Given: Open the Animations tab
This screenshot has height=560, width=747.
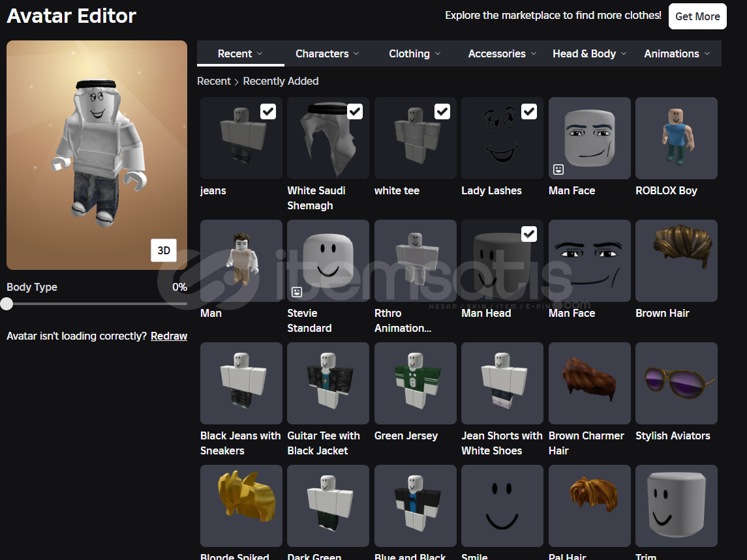Looking at the screenshot, I should [677, 53].
